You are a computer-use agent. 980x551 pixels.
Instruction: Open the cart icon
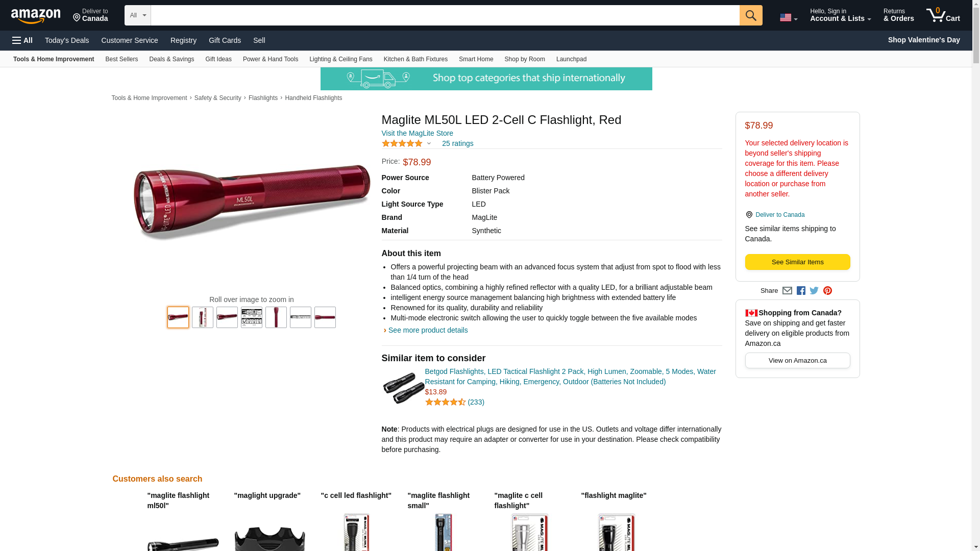click(943, 15)
